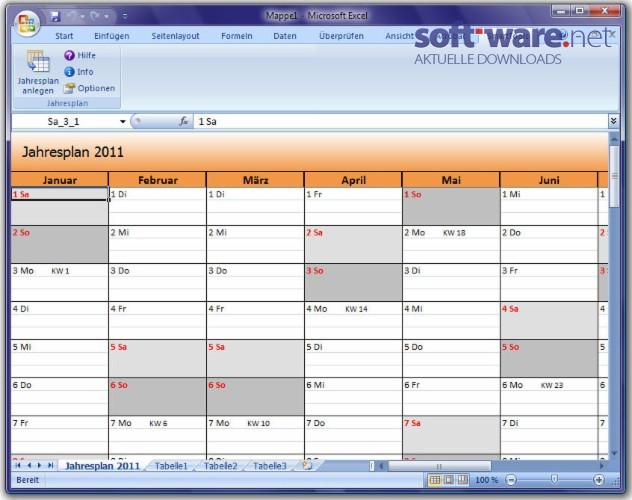The height and width of the screenshot is (500, 632).
Task: Open Info in the Jahresplan group
Action: 79,72
